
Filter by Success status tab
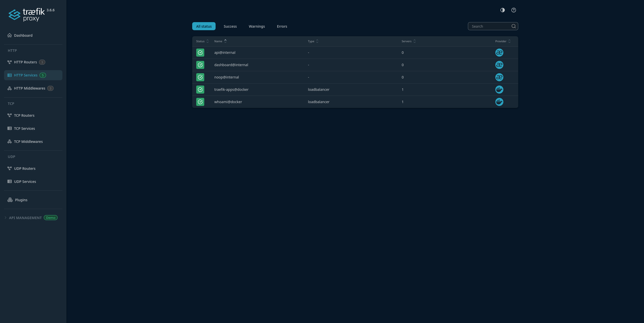(230, 26)
